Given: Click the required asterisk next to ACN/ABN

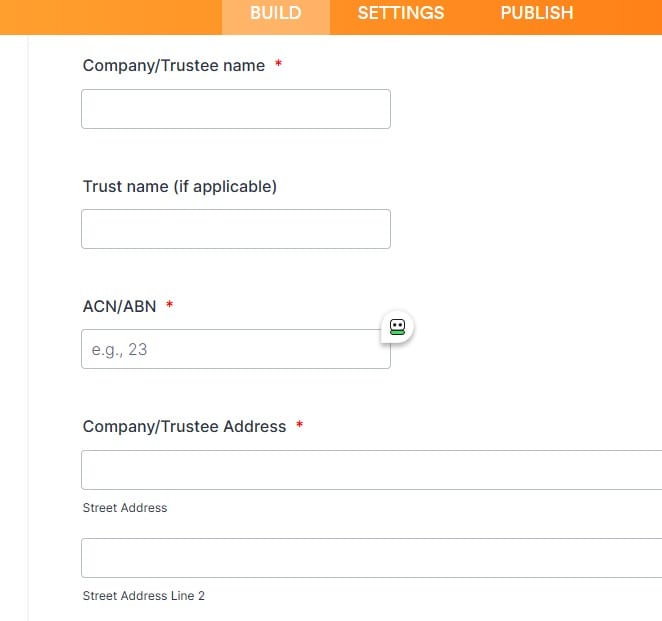Looking at the screenshot, I should point(170,305).
